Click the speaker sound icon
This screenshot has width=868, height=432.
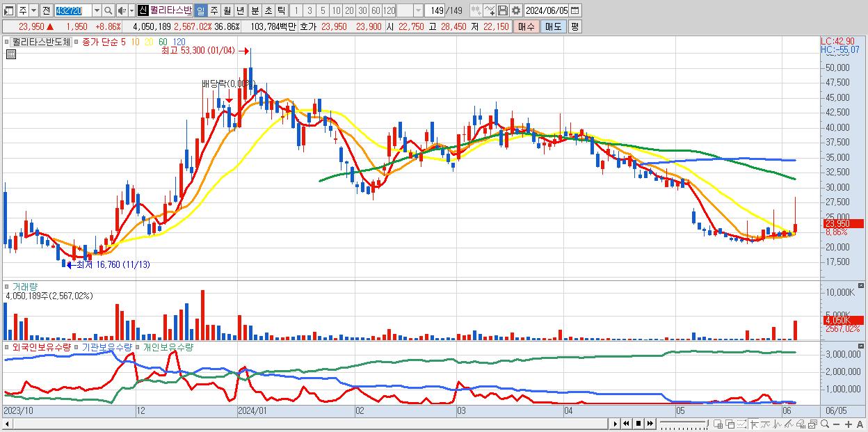[x=121, y=10]
